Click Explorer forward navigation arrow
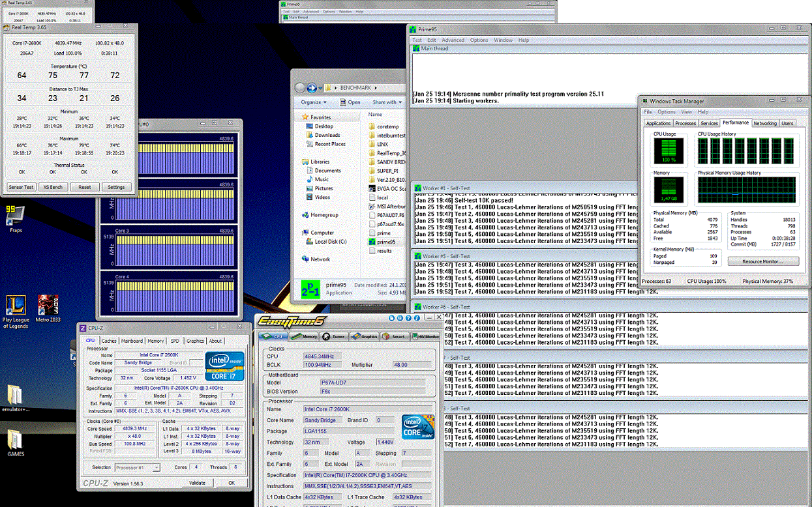Image resolution: width=812 pixels, height=507 pixels. coord(312,87)
